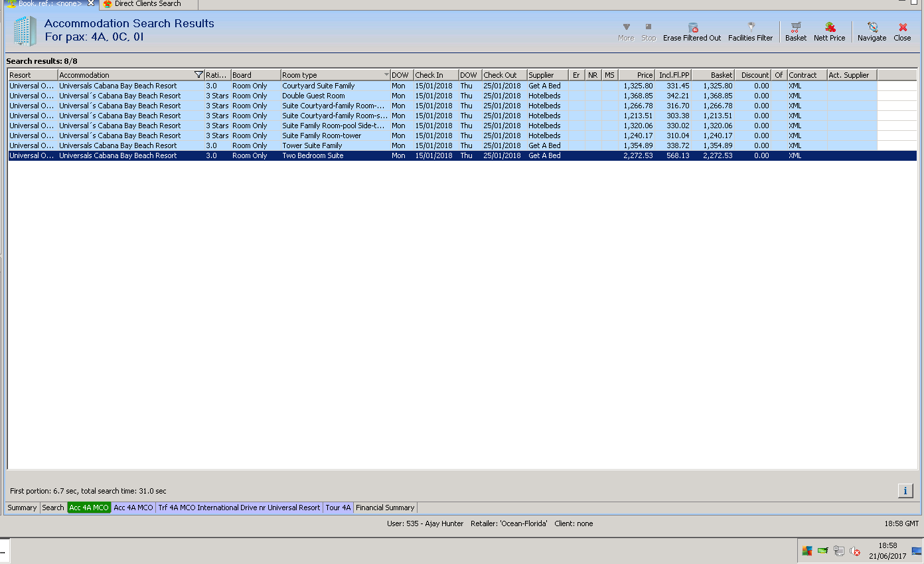Switch to the Direct Clients Search tab
The width and height of the screenshot is (924, 564).
pyautogui.click(x=147, y=3)
